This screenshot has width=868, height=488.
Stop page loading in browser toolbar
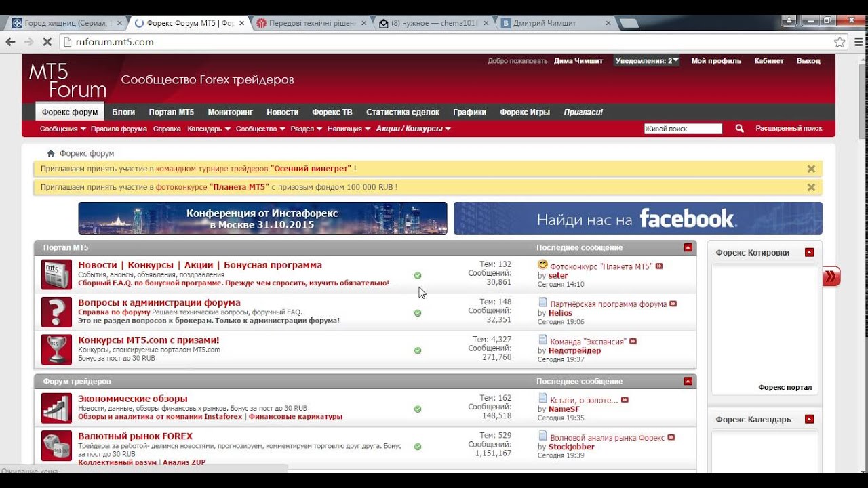(47, 42)
